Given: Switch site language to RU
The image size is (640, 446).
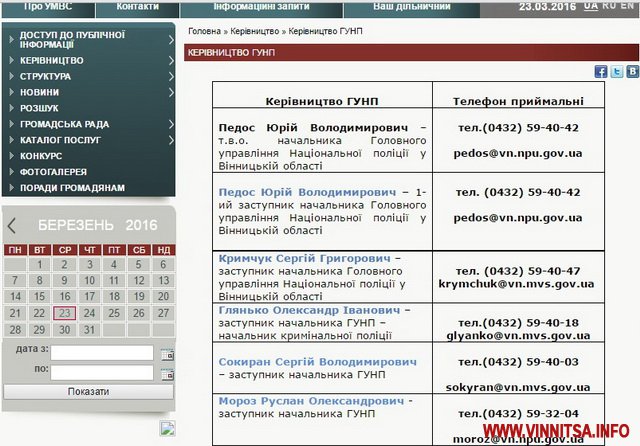Looking at the screenshot, I should [609, 6].
